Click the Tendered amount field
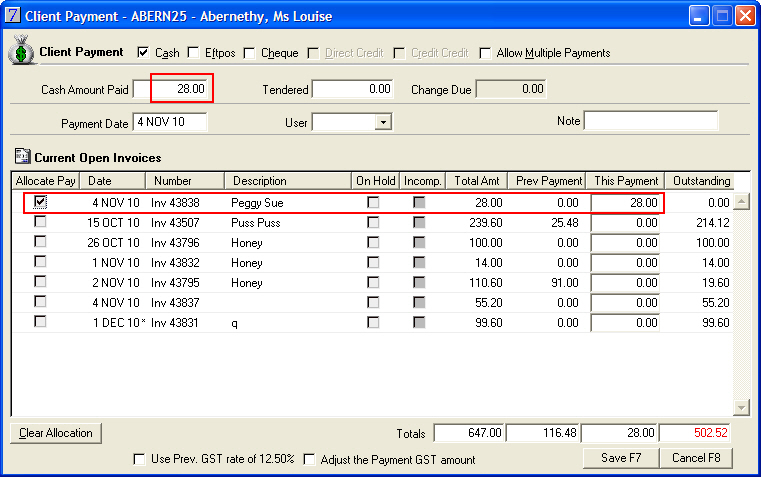 [x=352, y=89]
